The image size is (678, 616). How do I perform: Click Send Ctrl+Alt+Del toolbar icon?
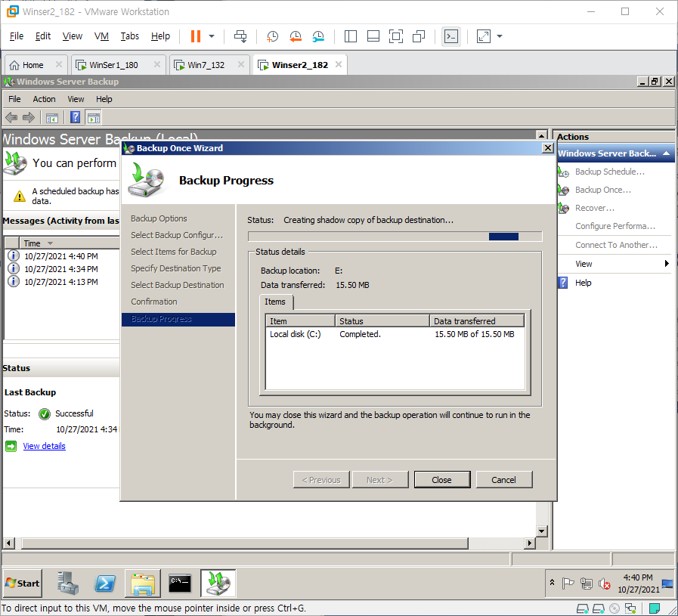click(240, 36)
